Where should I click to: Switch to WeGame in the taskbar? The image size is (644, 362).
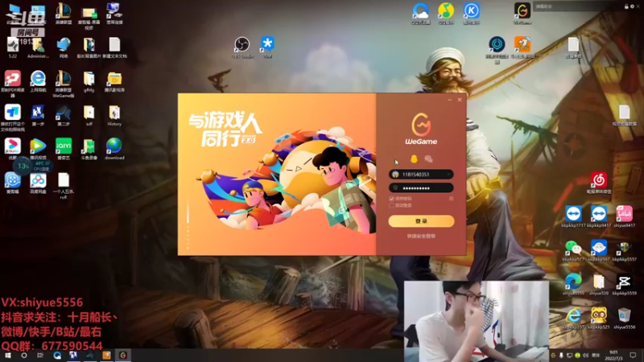coord(123,356)
